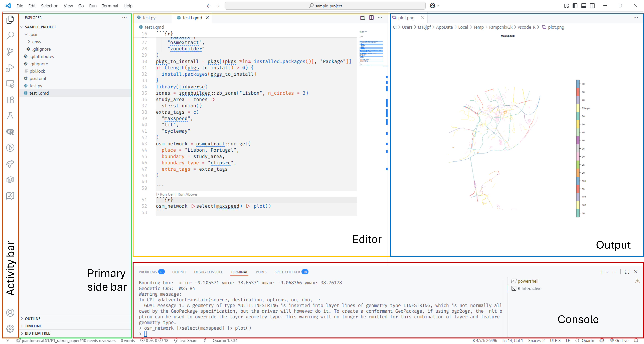The width and height of the screenshot is (644, 344).
Task: Toggle secondary side bar layout button
Action: [592, 6]
